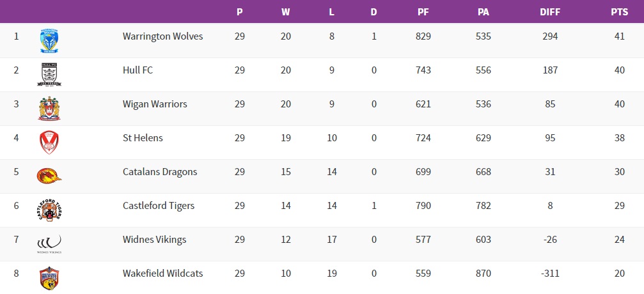Click the PF column header
Viewport: 644px width, 294px height.
(423, 12)
